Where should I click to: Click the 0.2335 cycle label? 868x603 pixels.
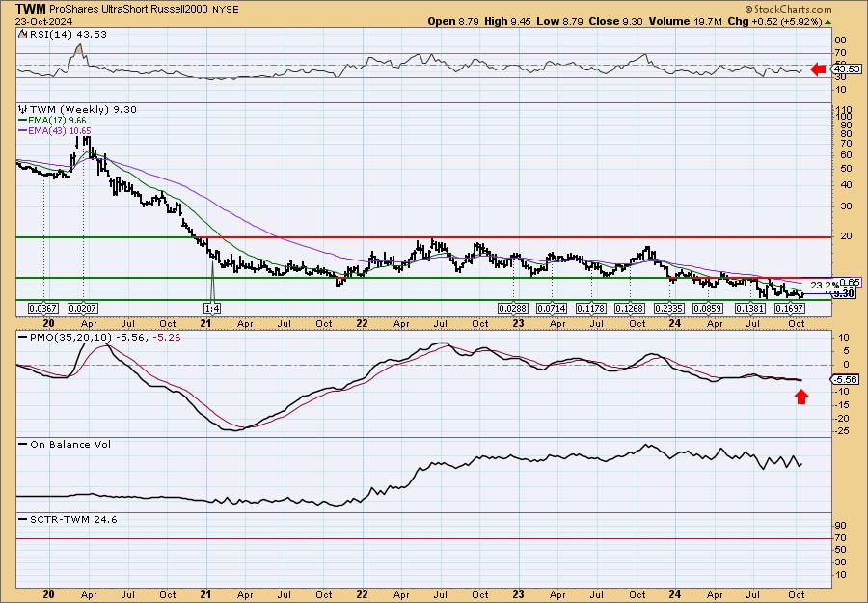coord(669,308)
